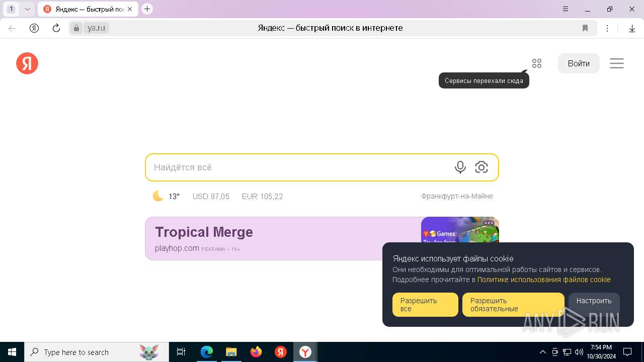This screenshot has width=644, height=362.
Task: Open File Explorer from taskbar
Action: click(231, 352)
